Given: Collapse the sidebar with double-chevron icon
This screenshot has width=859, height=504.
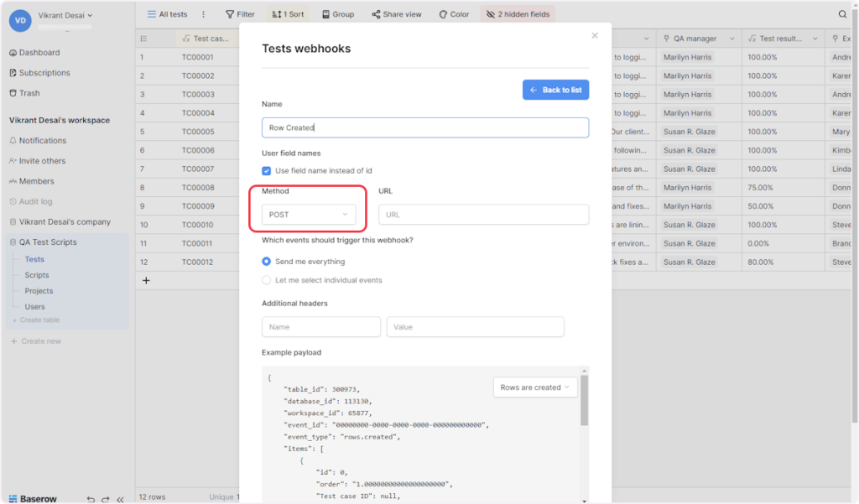Looking at the screenshot, I should point(120,499).
